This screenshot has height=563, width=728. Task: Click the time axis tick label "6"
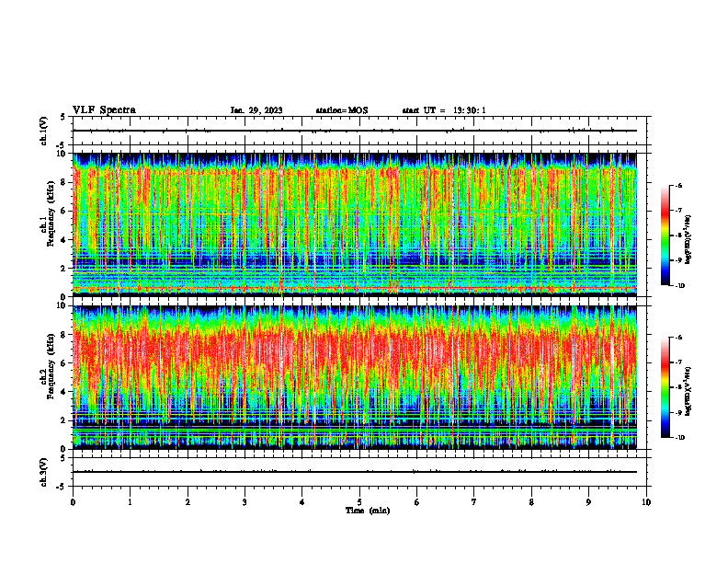pos(417,502)
